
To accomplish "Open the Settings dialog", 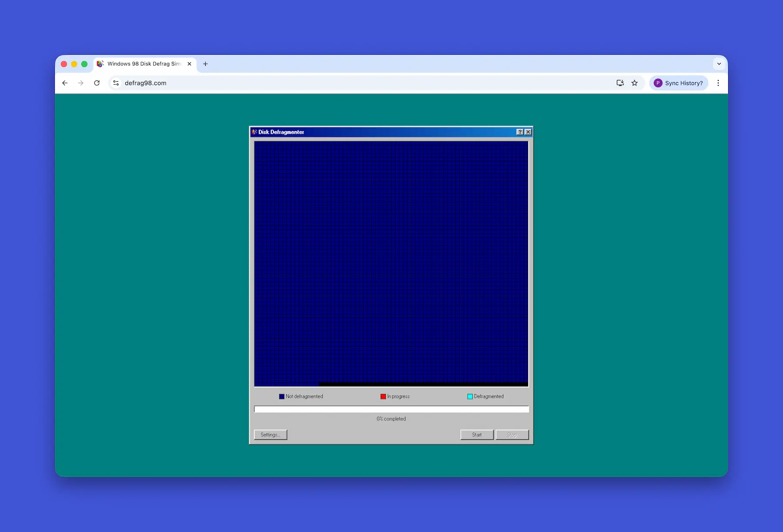I will coord(270,434).
